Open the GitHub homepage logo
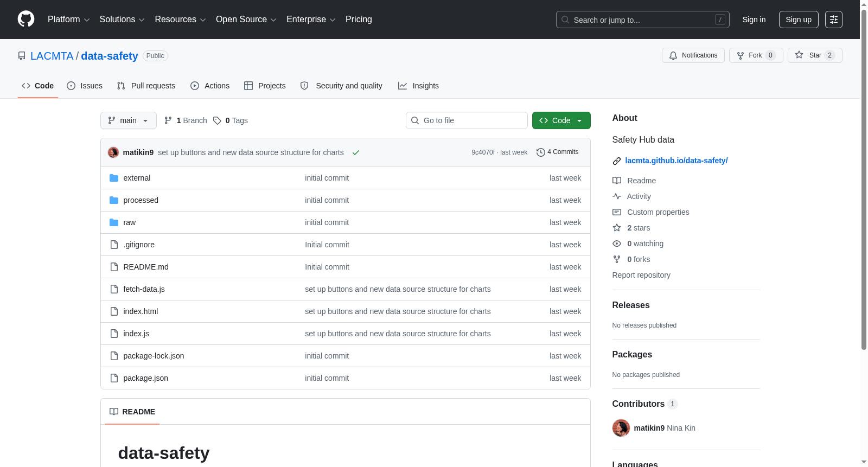The height and width of the screenshot is (467, 868). pyautogui.click(x=26, y=19)
